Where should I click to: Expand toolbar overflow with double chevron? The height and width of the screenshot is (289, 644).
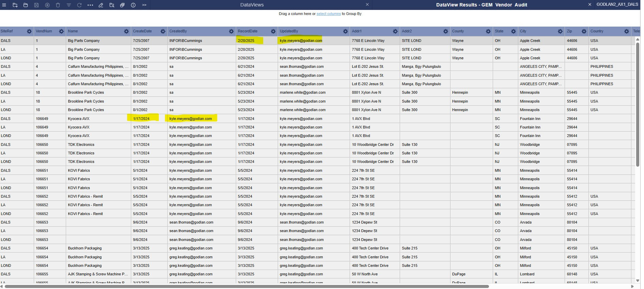[144, 5]
